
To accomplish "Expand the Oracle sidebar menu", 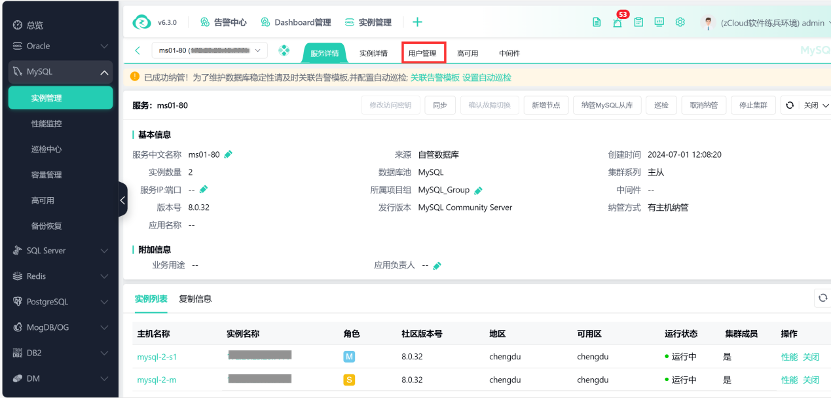I will [x=105, y=46].
